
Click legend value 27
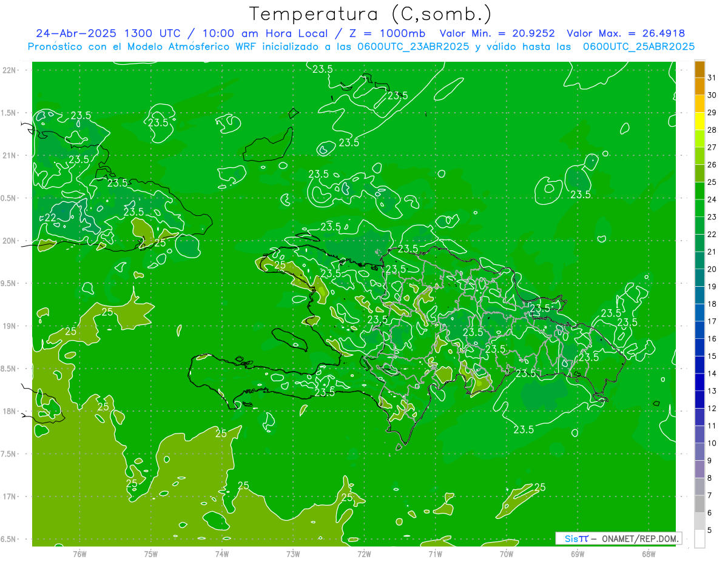(x=712, y=147)
